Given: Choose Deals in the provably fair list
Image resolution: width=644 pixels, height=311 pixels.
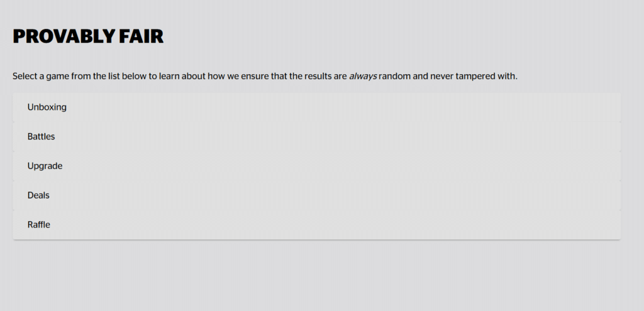Looking at the screenshot, I should click(317, 195).
